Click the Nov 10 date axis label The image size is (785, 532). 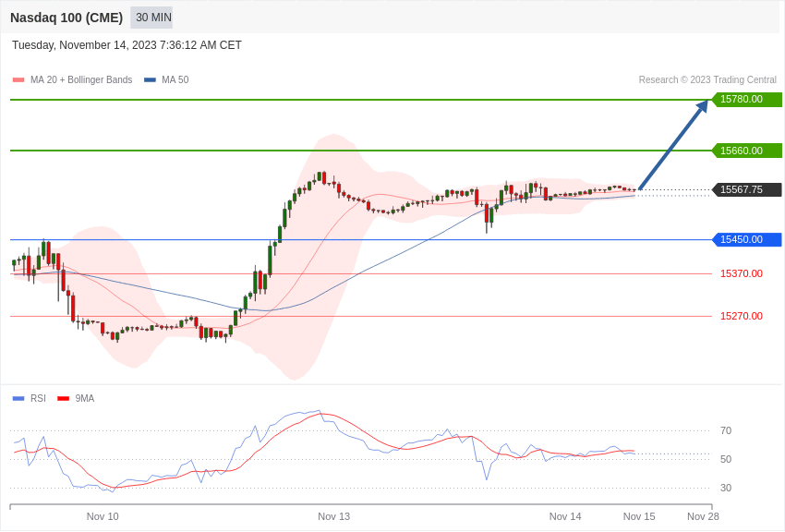pos(103,516)
